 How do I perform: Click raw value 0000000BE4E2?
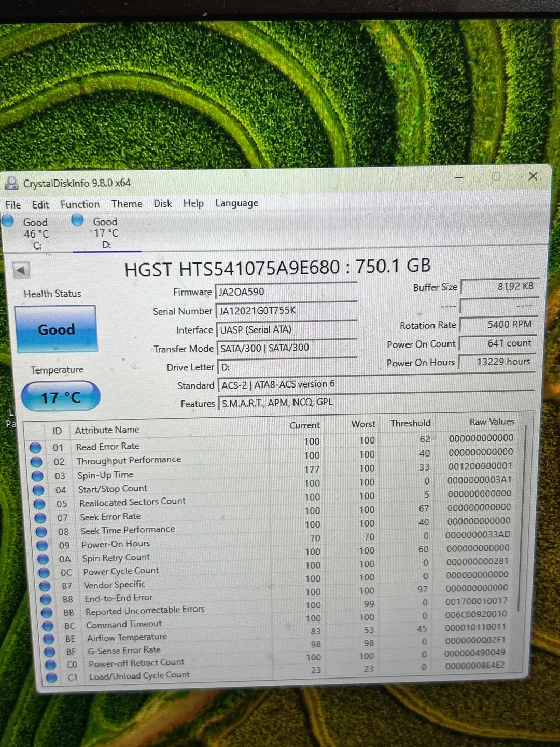point(474,665)
